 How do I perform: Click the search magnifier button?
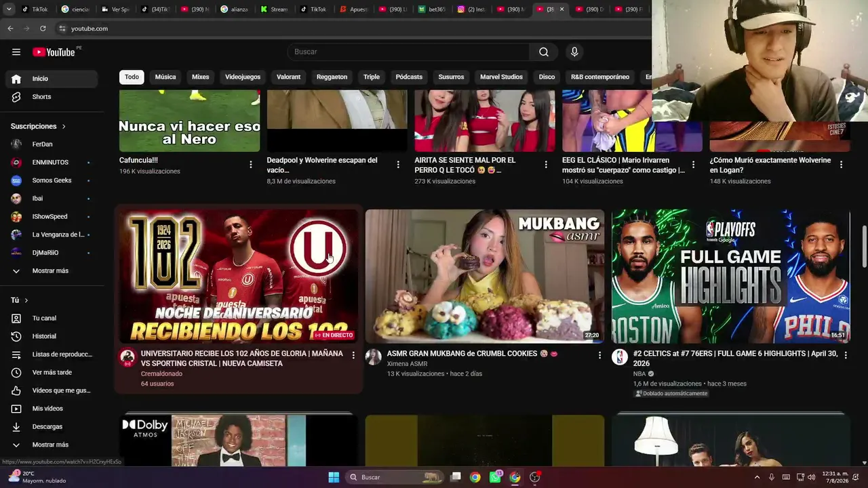point(544,52)
